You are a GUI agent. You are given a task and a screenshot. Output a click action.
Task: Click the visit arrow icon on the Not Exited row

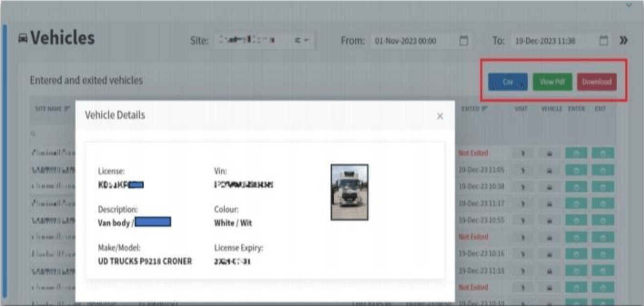tap(523, 153)
